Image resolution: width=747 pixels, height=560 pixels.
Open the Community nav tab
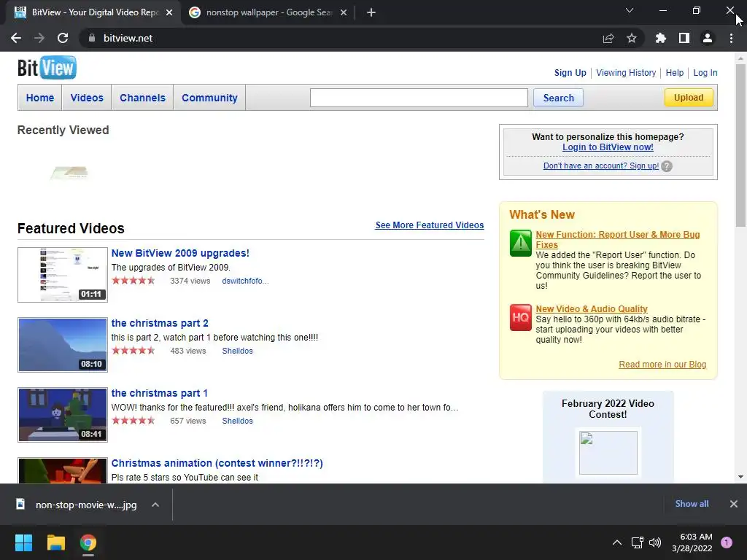[209, 98]
